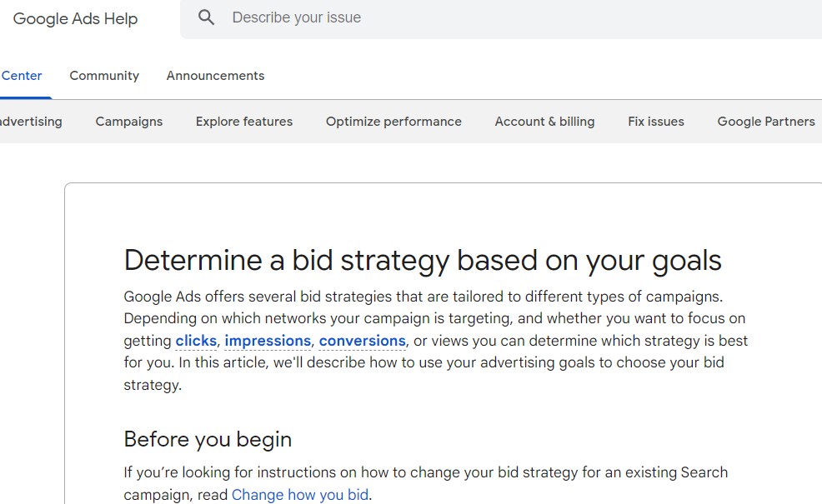The image size is (822, 504).
Task: Select Google Partners in navigation bar
Action: pos(766,122)
